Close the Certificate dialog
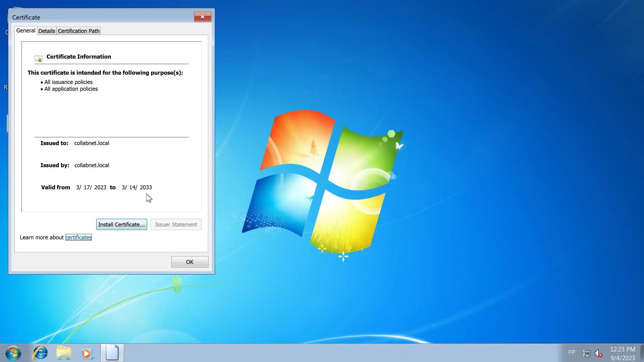This screenshot has width=644, height=362. click(x=203, y=17)
